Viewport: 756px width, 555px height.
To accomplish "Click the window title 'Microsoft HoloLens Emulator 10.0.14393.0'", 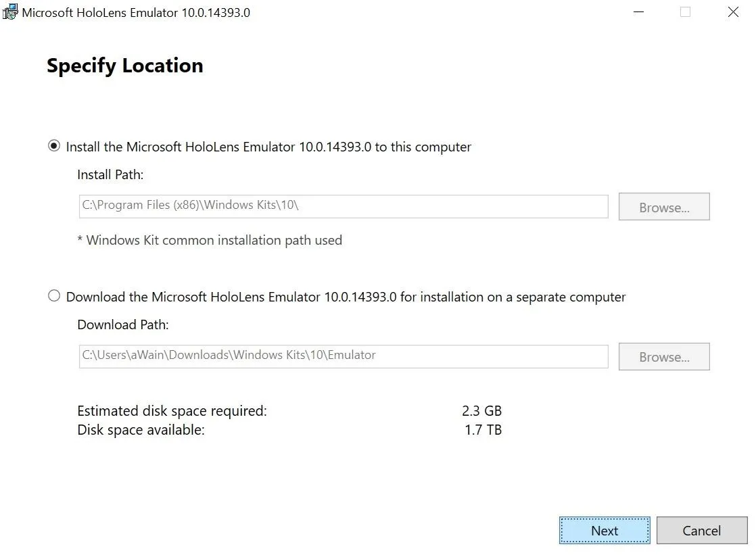I will 136,13.
